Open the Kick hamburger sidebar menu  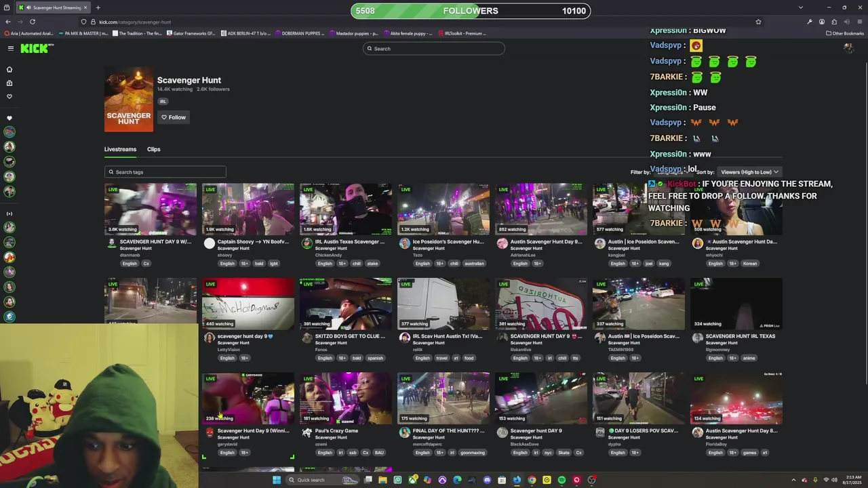[11, 48]
